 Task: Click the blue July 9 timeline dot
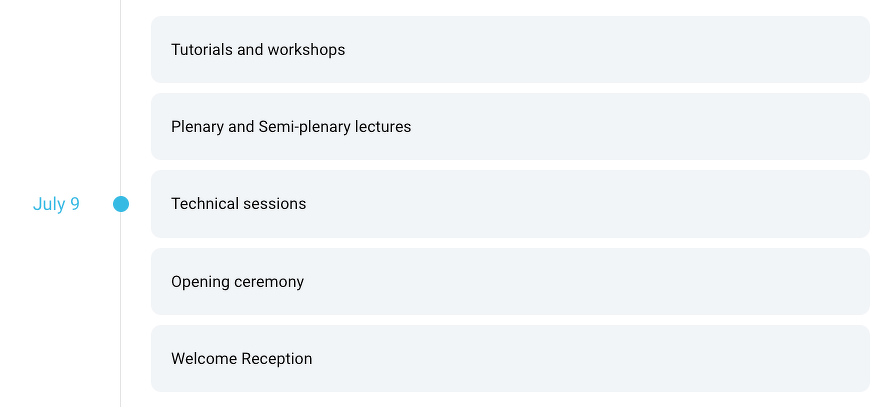click(121, 204)
